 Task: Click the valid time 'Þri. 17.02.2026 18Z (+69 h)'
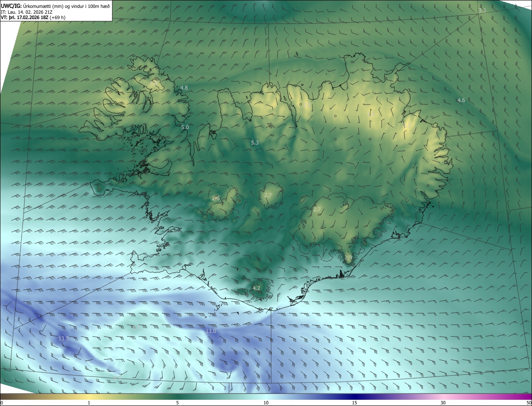pos(38,17)
